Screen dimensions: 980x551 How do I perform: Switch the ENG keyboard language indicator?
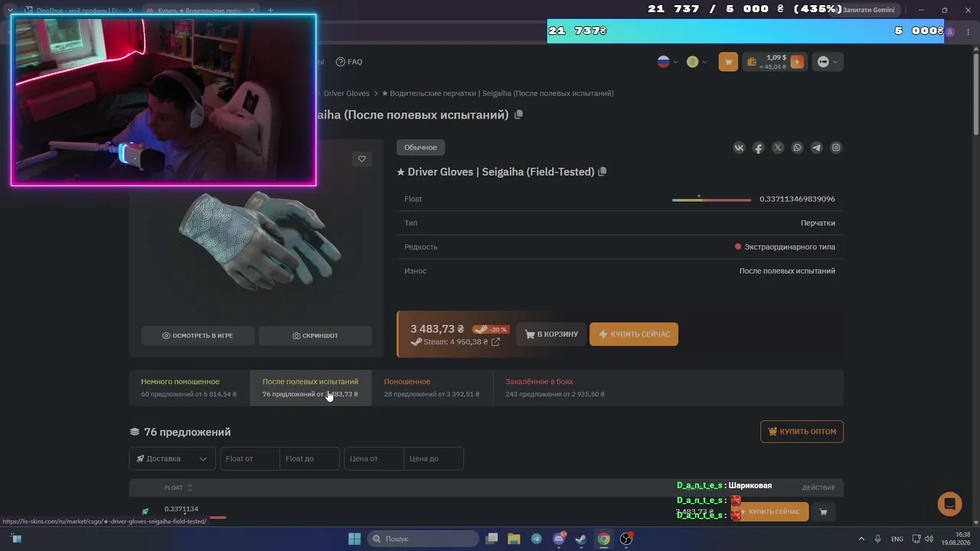[897, 539]
